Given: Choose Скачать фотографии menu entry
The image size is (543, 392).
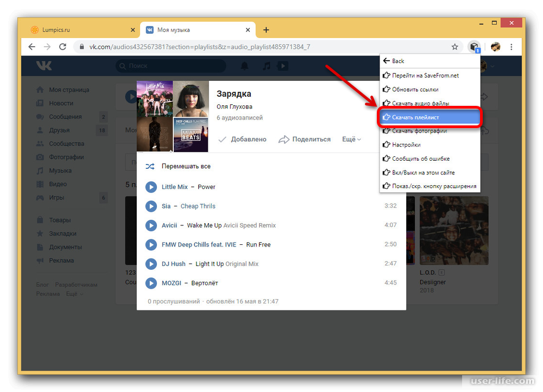Looking at the screenshot, I should (x=430, y=131).
